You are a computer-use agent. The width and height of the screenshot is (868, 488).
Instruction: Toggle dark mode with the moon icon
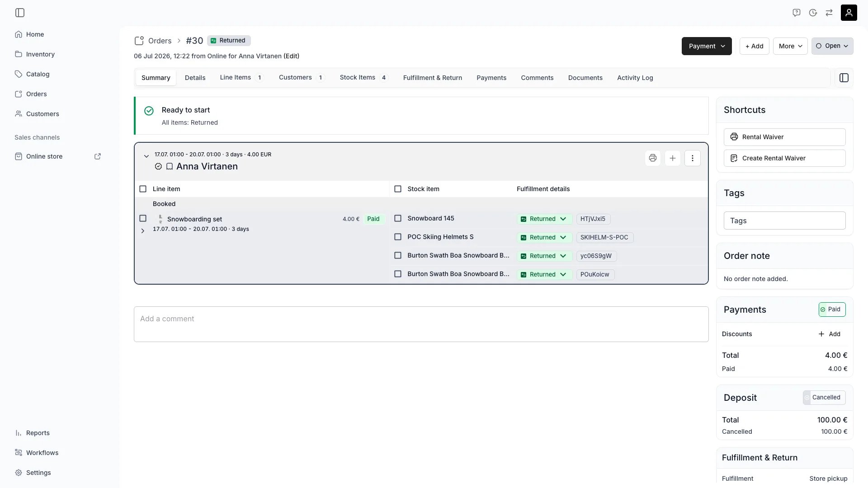[813, 13]
